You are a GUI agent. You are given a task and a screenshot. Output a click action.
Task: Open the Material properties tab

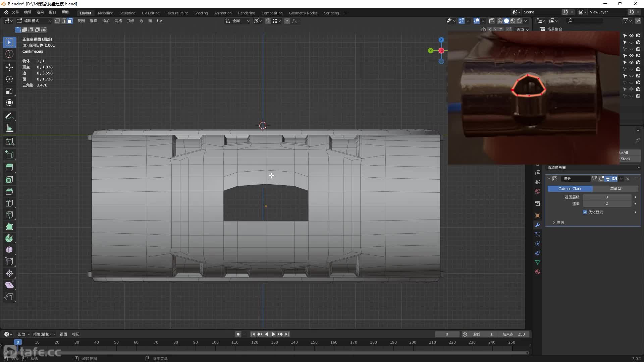click(538, 272)
